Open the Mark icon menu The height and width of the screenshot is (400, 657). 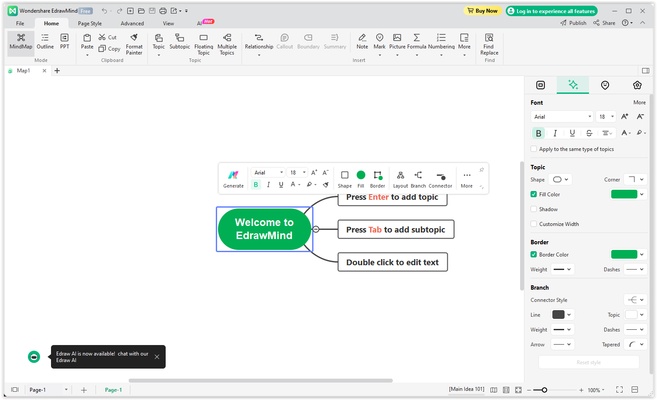[380, 44]
